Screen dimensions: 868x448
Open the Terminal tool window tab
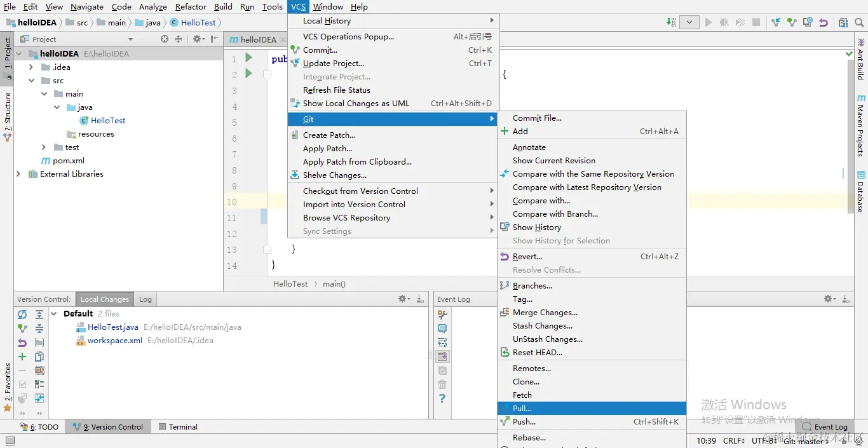[178, 427]
